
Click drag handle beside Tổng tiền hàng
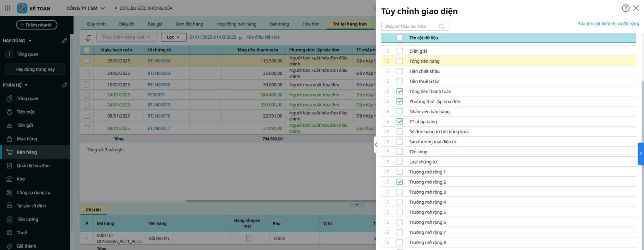point(387,61)
